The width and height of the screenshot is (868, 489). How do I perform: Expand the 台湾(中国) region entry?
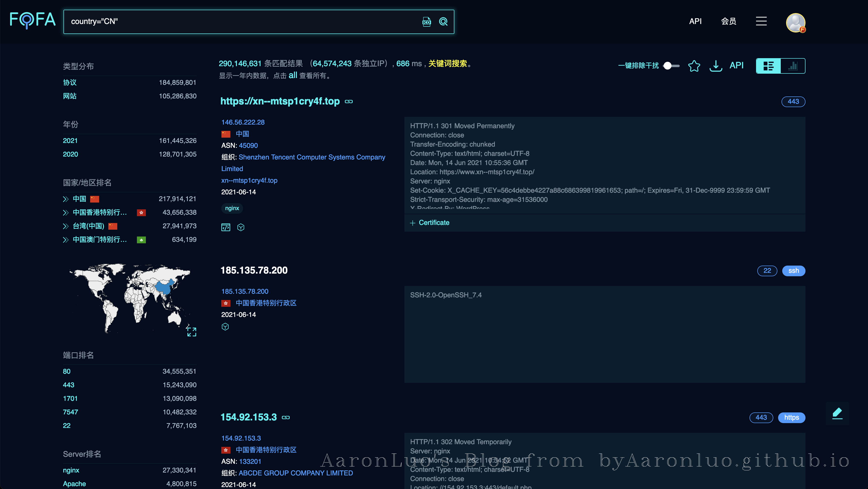click(x=66, y=226)
